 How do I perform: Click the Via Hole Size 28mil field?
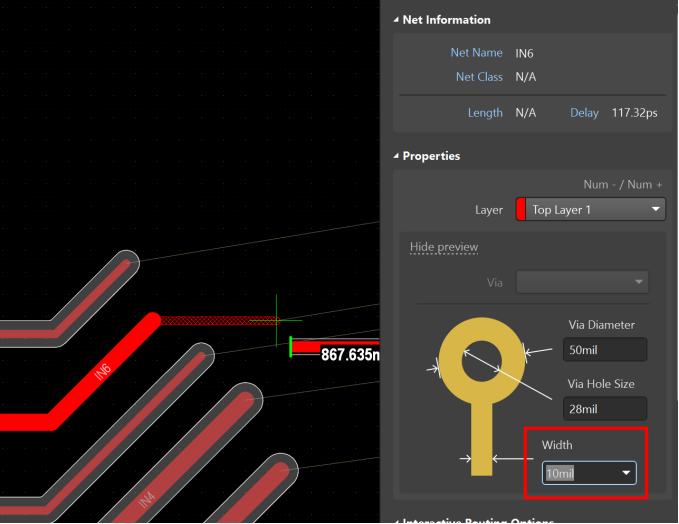[x=604, y=409]
